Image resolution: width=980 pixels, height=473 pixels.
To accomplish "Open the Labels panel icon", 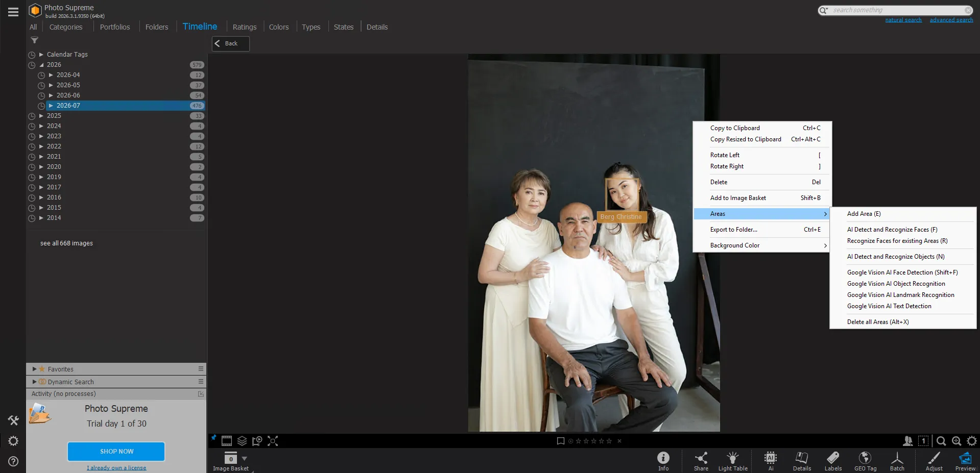I will click(x=833, y=461).
